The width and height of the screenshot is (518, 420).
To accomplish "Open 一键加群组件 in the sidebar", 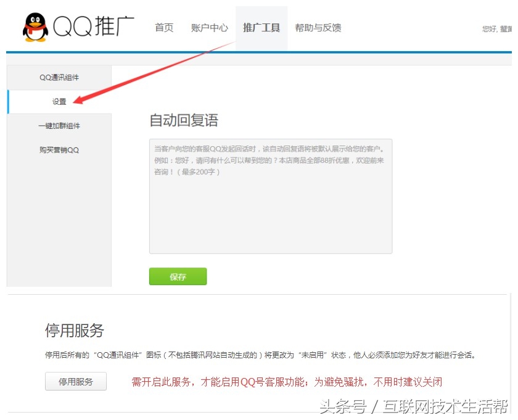I will 59,126.
